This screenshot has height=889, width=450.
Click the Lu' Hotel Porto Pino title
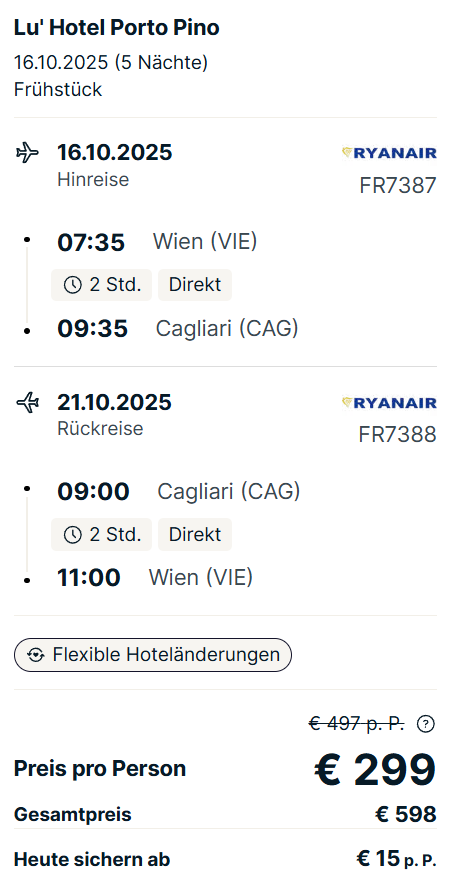pos(117,27)
